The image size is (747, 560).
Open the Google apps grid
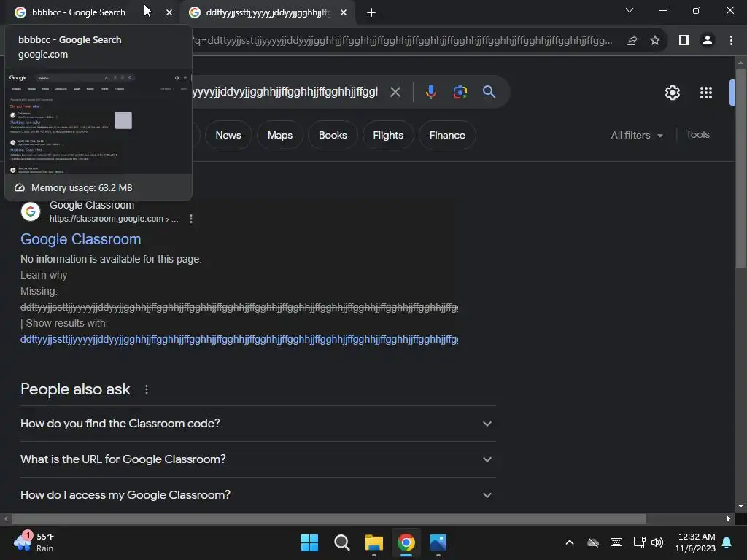point(706,93)
